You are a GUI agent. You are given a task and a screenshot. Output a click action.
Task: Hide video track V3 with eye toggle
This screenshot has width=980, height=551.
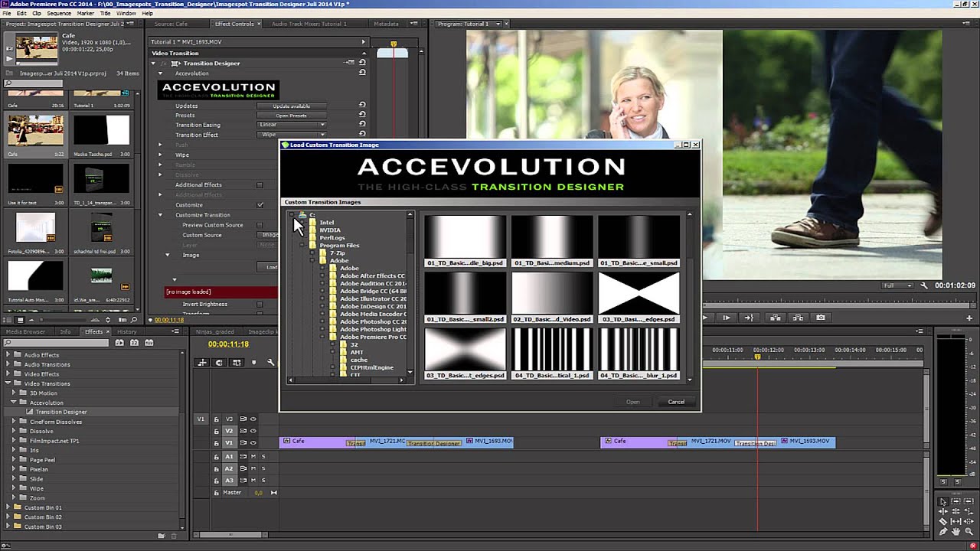pos(253,419)
